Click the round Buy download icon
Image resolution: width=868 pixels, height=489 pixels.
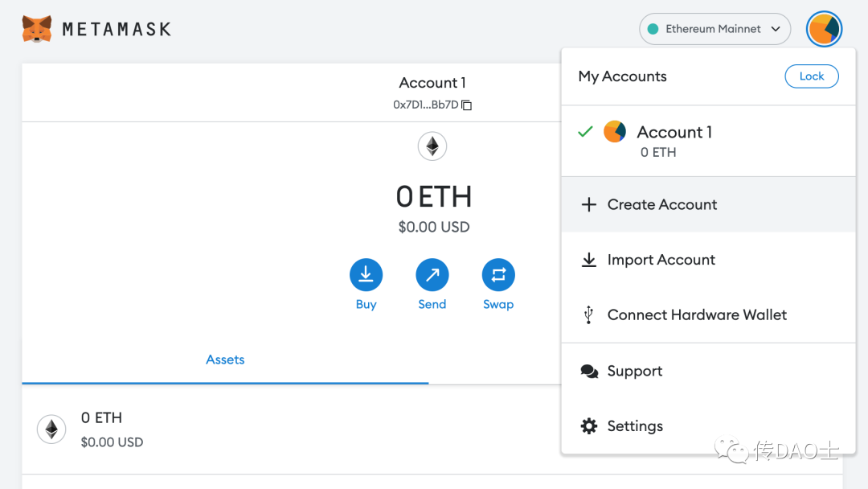[366, 275]
